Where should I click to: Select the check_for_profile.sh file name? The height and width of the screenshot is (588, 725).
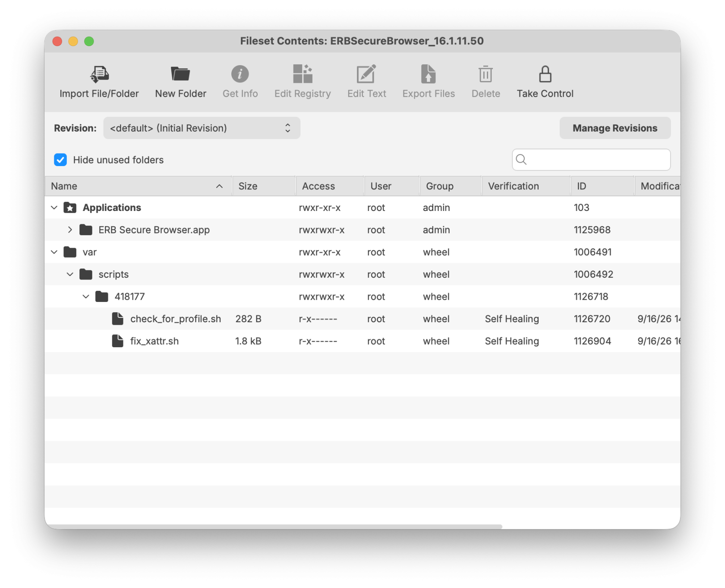tap(176, 319)
